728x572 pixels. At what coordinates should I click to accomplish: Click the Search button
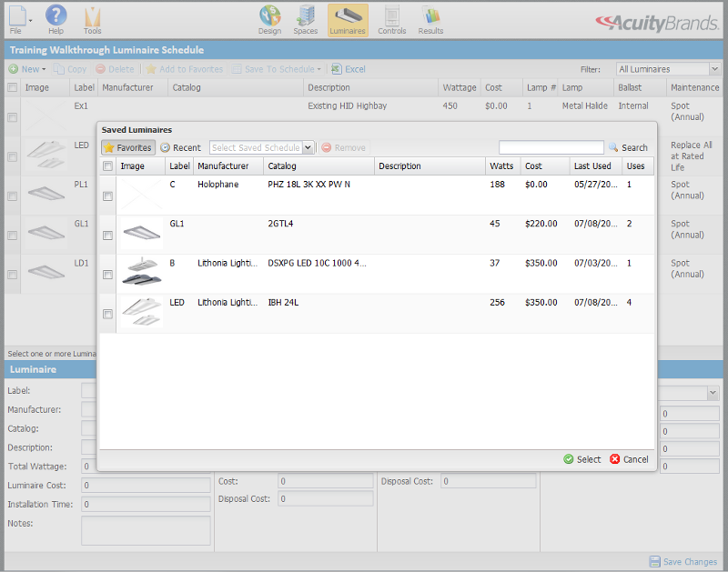(x=628, y=147)
